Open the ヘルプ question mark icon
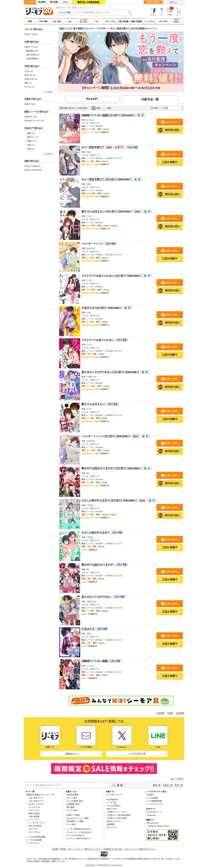 162,12
